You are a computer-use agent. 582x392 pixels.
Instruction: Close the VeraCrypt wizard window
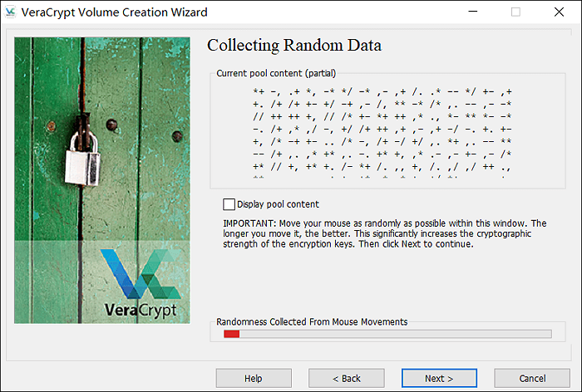point(560,12)
